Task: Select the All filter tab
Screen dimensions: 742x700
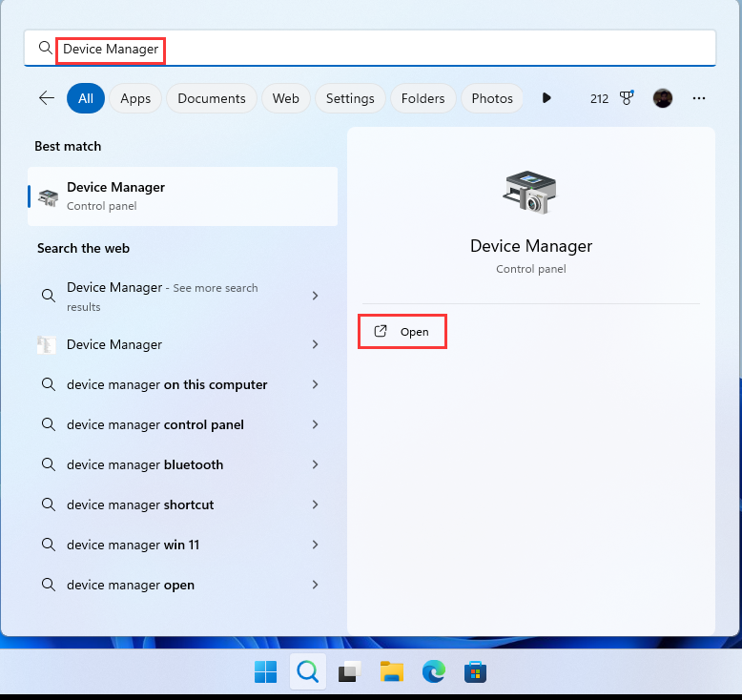Action: click(x=86, y=98)
